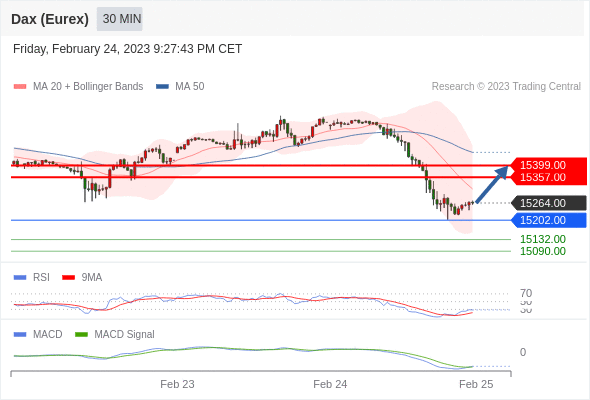
Task: Click the RSI legend color swatch
Action: [x=20, y=278]
